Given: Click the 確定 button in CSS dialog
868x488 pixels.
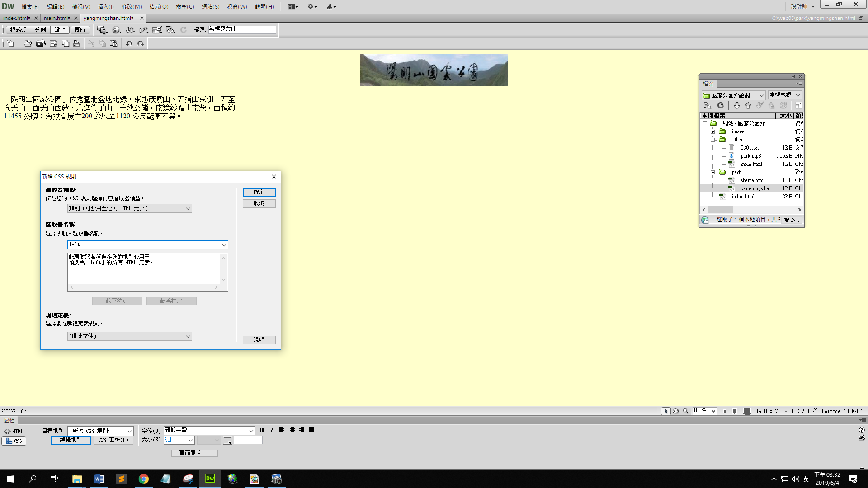Looking at the screenshot, I should (x=259, y=192).
